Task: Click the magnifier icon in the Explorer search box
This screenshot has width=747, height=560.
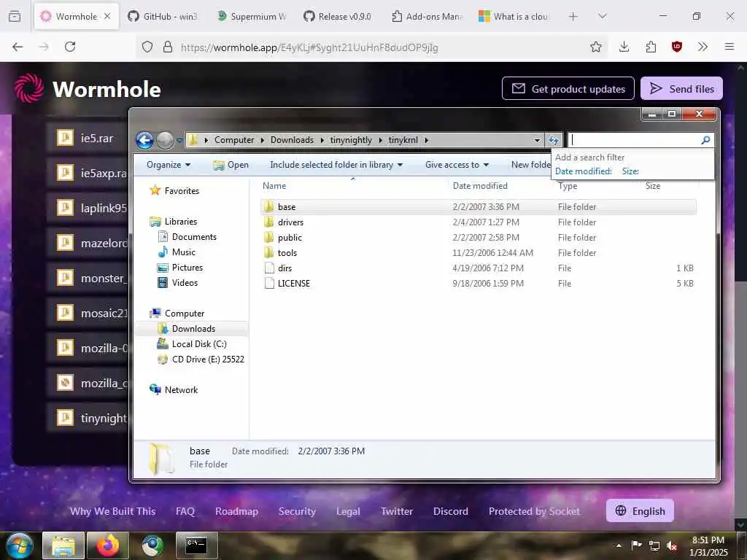Action: (x=705, y=140)
